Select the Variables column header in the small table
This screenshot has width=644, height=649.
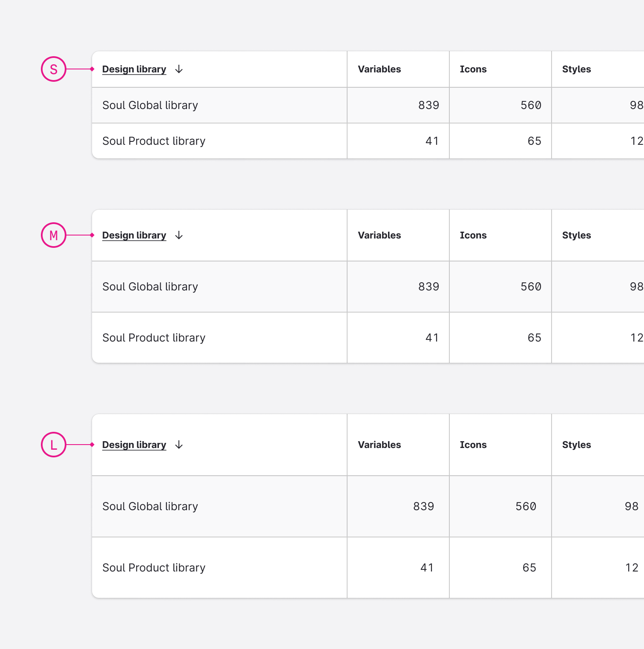click(x=379, y=69)
